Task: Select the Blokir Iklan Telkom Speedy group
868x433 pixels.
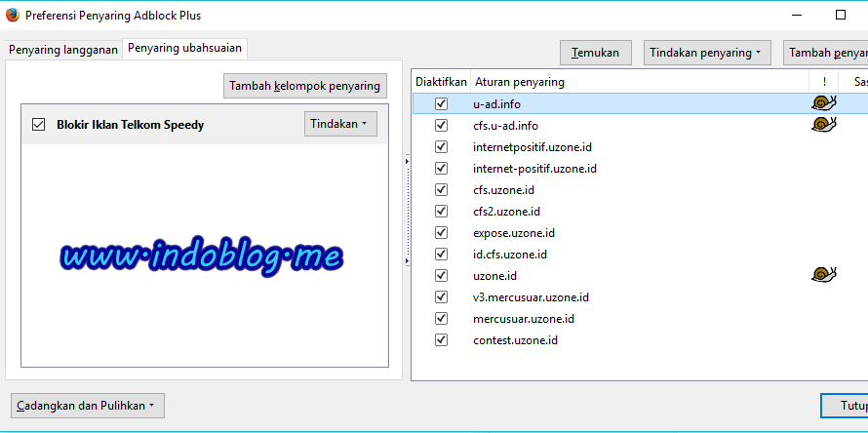Action: point(130,125)
